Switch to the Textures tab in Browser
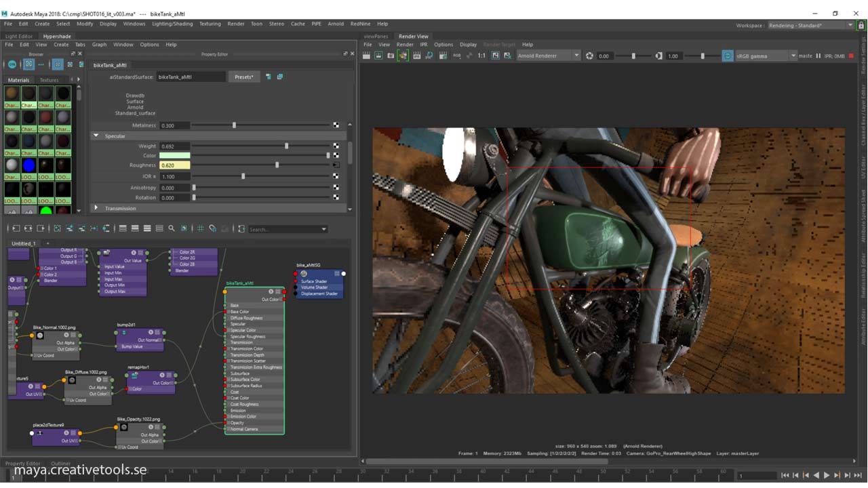The image size is (868, 488). (49, 80)
